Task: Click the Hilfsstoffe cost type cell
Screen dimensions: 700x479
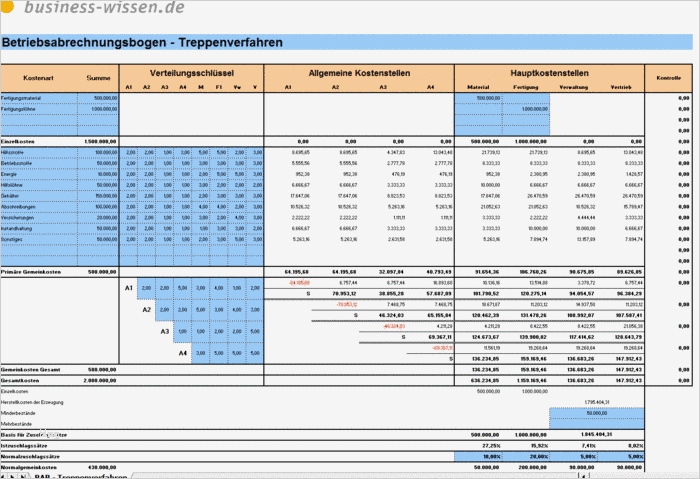Action: pyautogui.click(x=39, y=153)
